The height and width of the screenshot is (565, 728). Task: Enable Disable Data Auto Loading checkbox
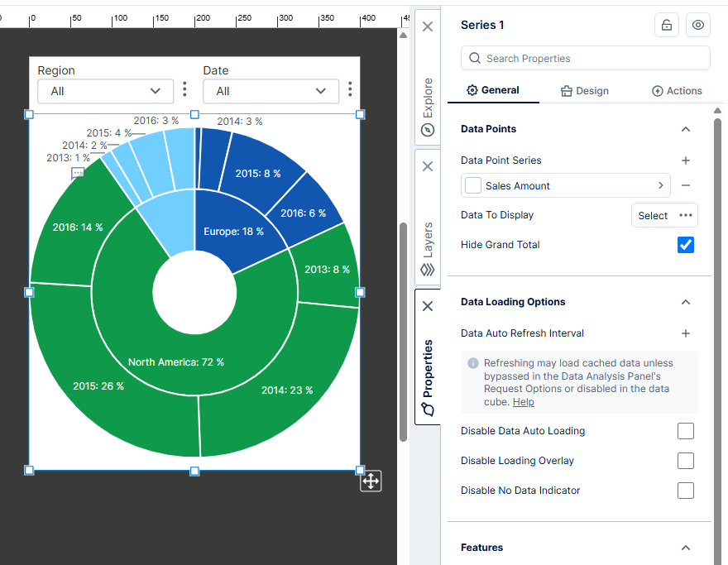[685, 431]
